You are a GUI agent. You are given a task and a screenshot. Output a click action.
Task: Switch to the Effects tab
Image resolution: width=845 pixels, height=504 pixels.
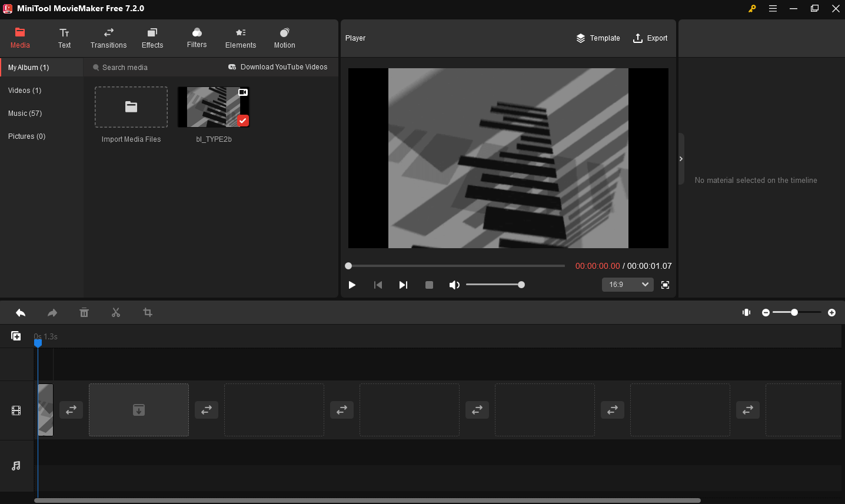[x=152, y=38]
